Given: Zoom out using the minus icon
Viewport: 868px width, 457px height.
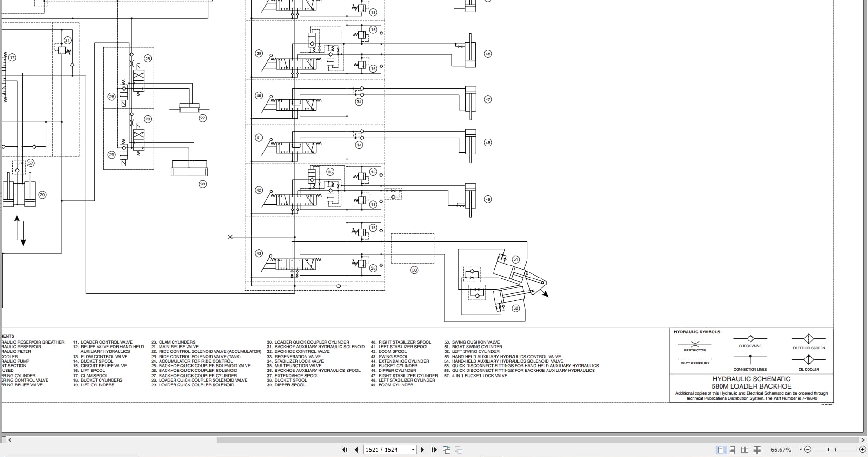Looking at the screenshot, I should (808, 450).
